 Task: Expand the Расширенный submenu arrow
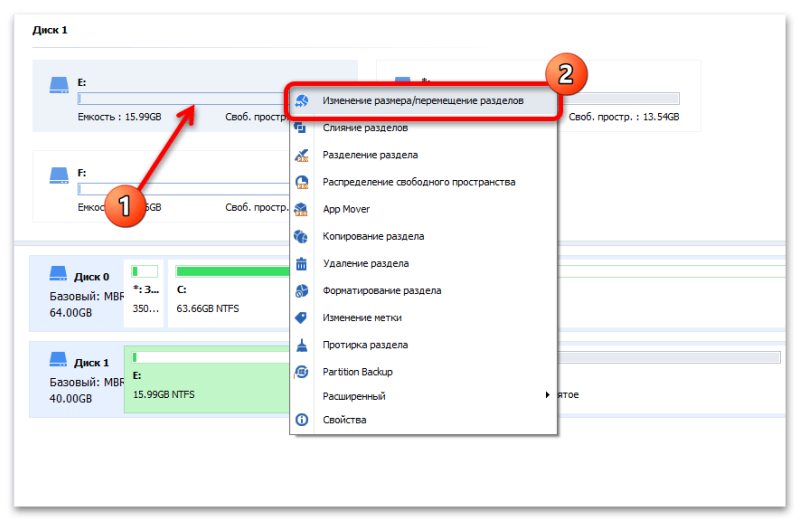[547, 395]
